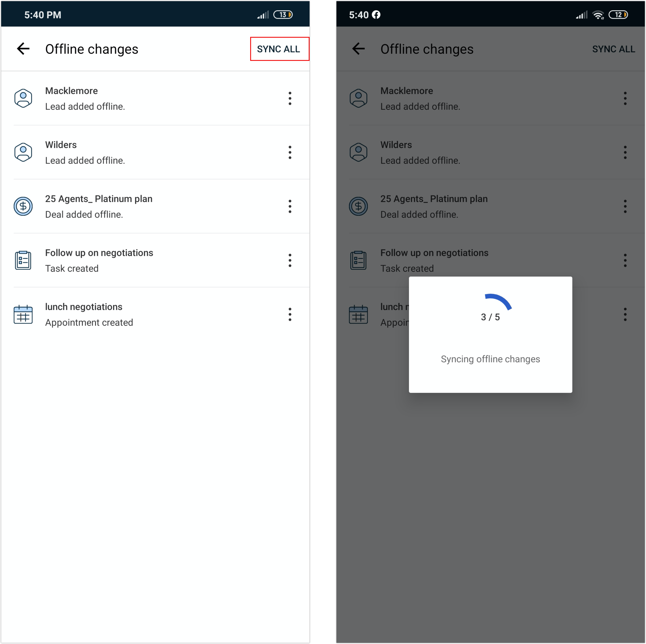Click the Macklemore lead avatar icon, left screen
The height and width of the screenshot is (644, 646).
click(23, 98)
